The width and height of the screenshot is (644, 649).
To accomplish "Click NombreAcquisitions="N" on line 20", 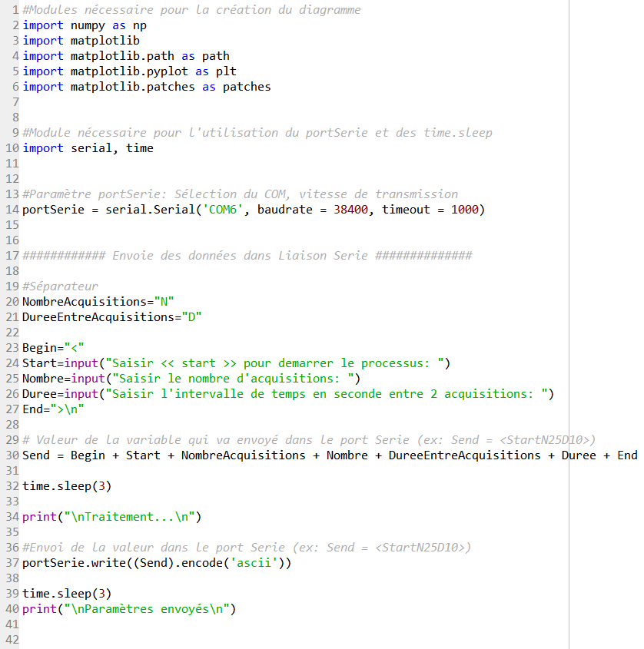I will [98, 302].
